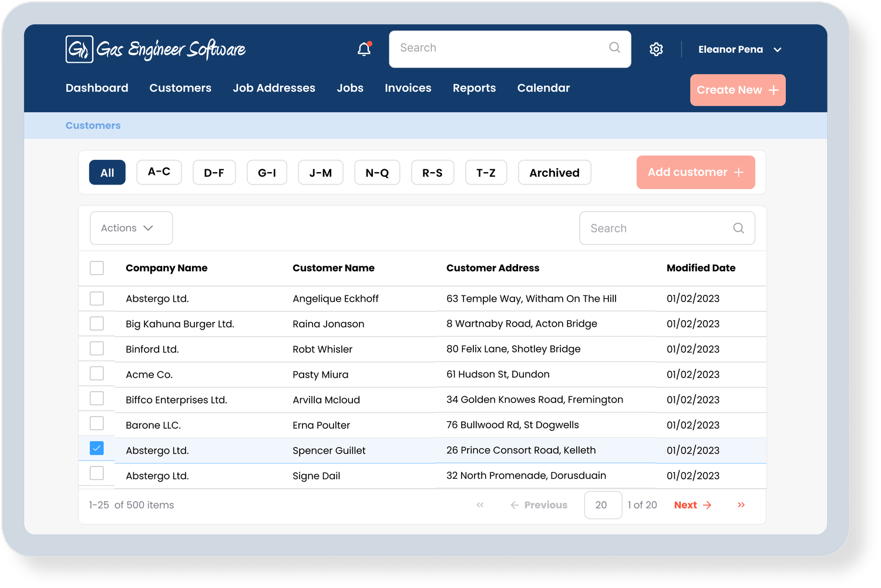
Task: Jump to the last page with double-arrow
Action: tap(741, 505)
